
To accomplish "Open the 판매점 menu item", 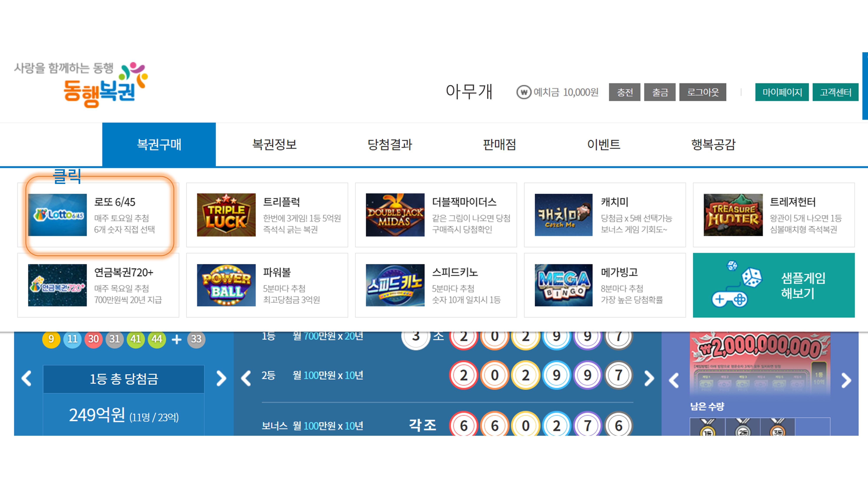I will 499,144.
